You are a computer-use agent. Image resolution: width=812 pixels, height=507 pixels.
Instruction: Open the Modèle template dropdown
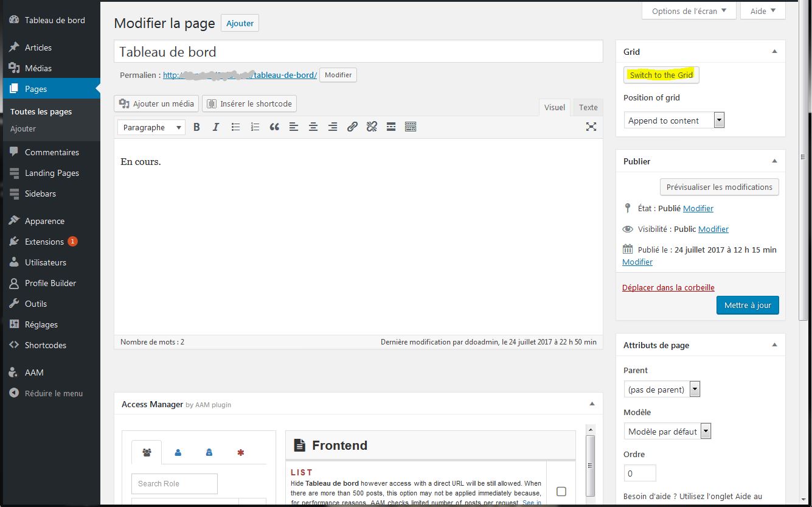(x=667, y=432)
